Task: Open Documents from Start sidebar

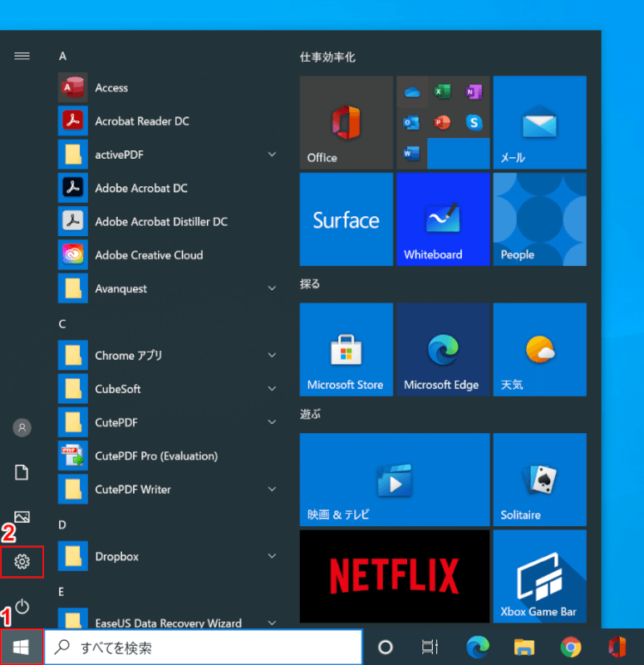Action: [22, 472]
